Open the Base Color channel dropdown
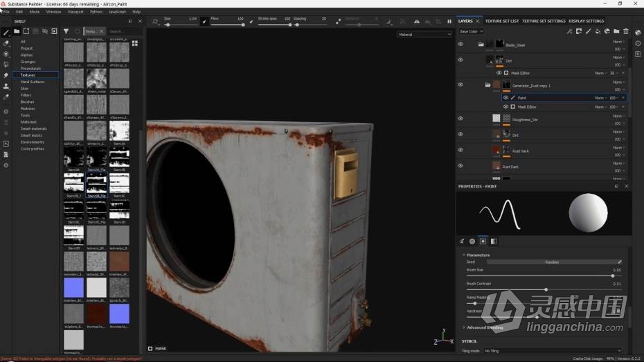 pos(471,31)
